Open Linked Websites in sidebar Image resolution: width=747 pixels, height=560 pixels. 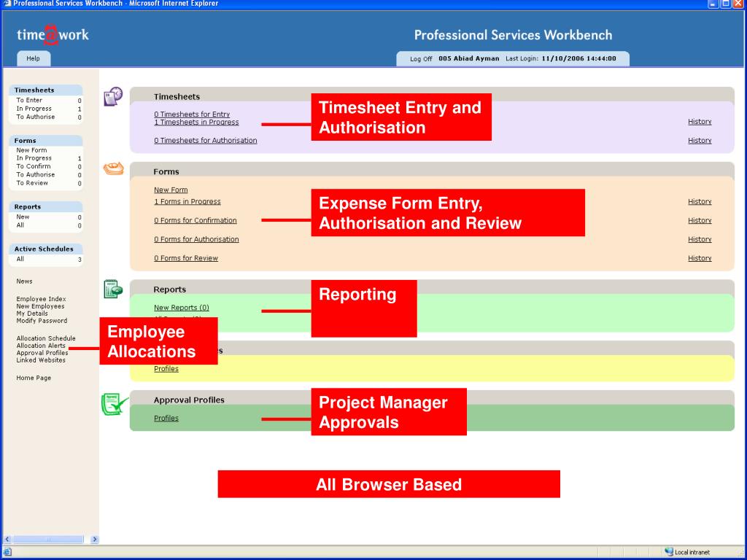[41, 360]
